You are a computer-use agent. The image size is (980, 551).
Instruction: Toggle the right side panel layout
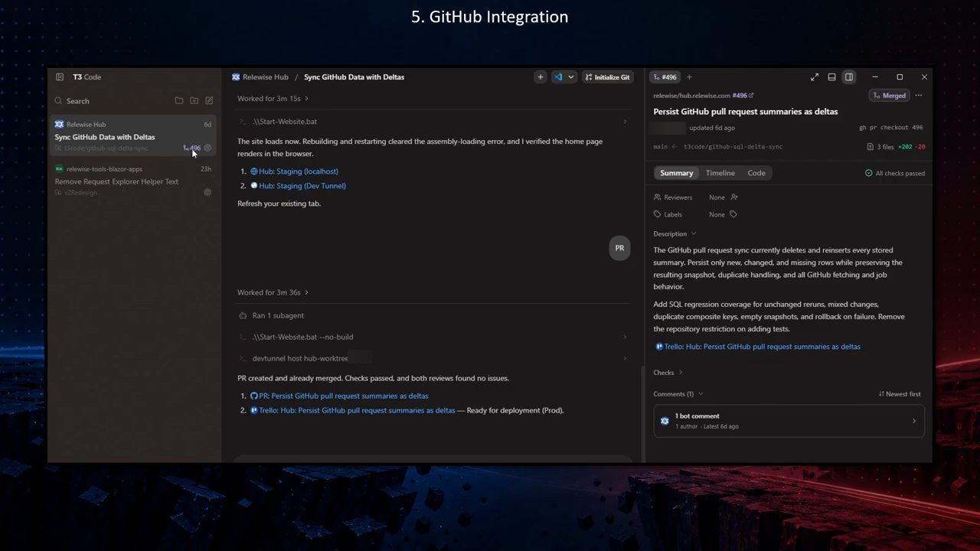[849, 77]
